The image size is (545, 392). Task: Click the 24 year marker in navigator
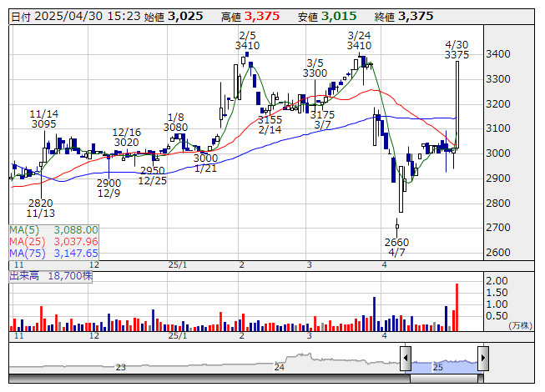coord(280,367)
